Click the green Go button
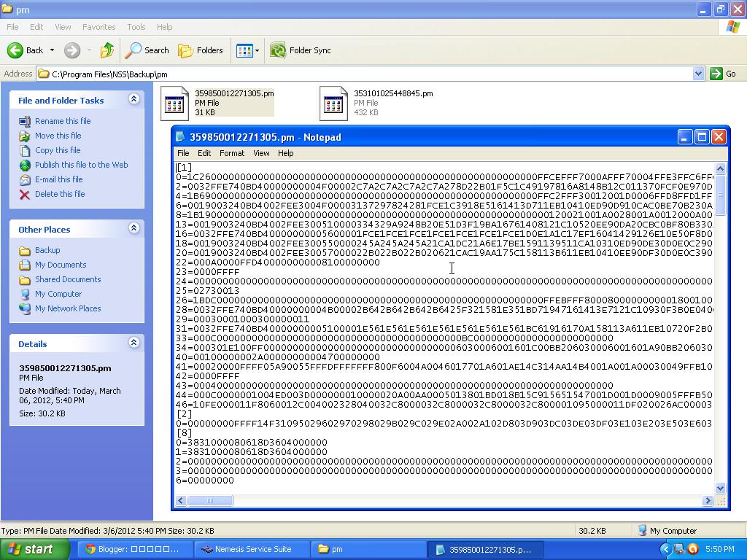Viewport: 747px width, 560px height. click(x=718, y=74)
